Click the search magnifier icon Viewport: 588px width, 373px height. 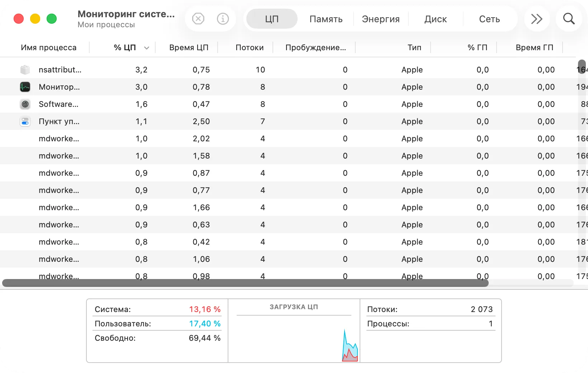(x=569, y=19)
